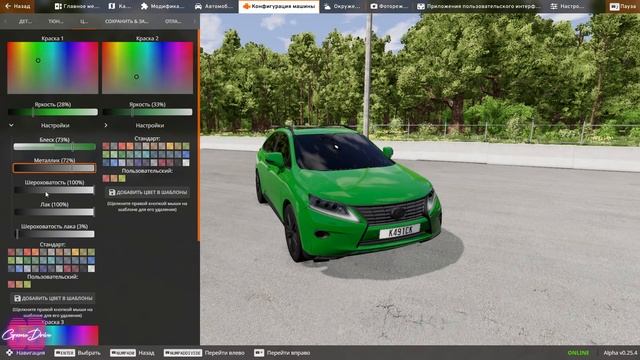Click the Перейти вправо hint
The height and width of the screenshot is (360, 640).
pos(282,353)
